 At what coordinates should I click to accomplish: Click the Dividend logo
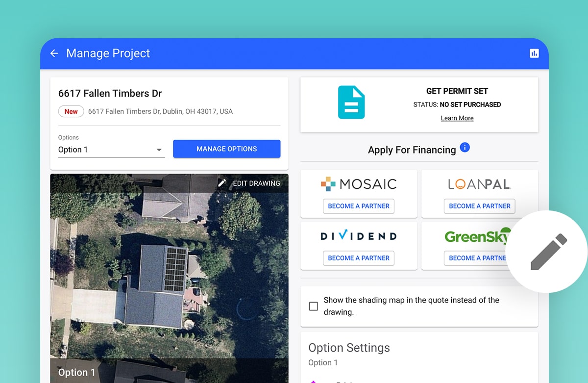(x=359, y=236)
